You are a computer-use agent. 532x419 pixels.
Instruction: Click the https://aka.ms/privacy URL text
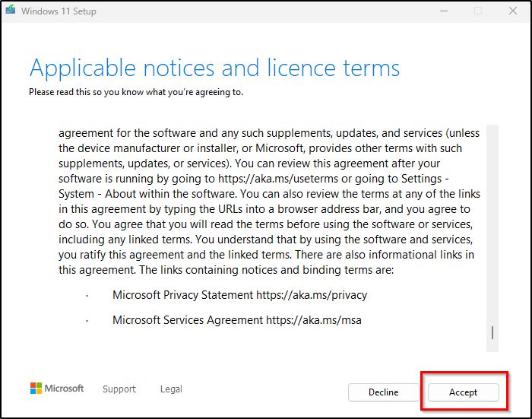tap(312, 295)
